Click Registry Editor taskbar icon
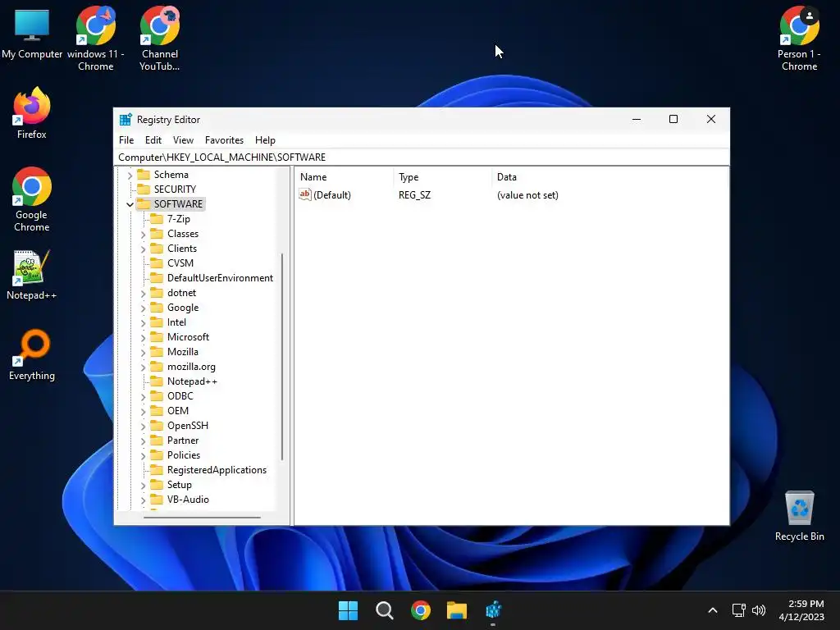Image resolution: width=840 pixels, height=630 pixels. coord(493,610)
